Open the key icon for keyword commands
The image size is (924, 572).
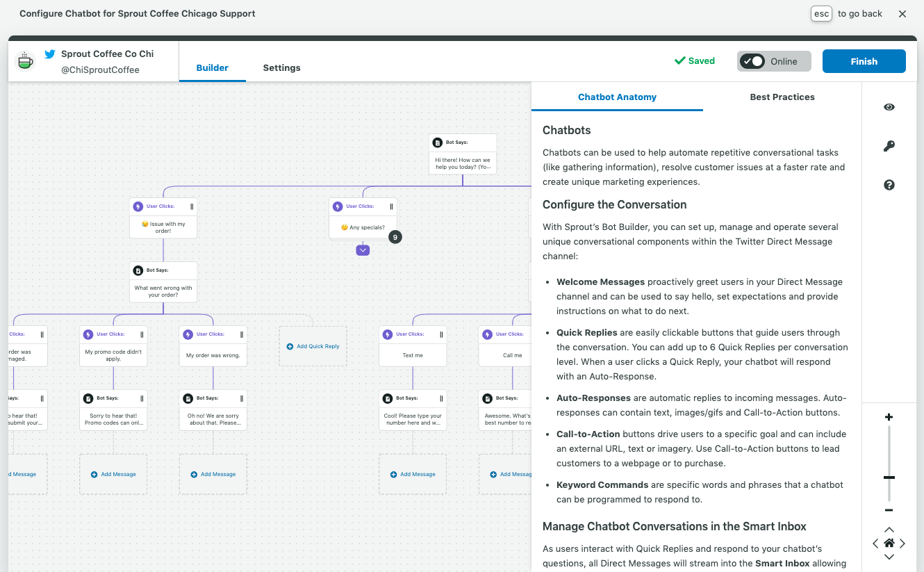[889, 146]
